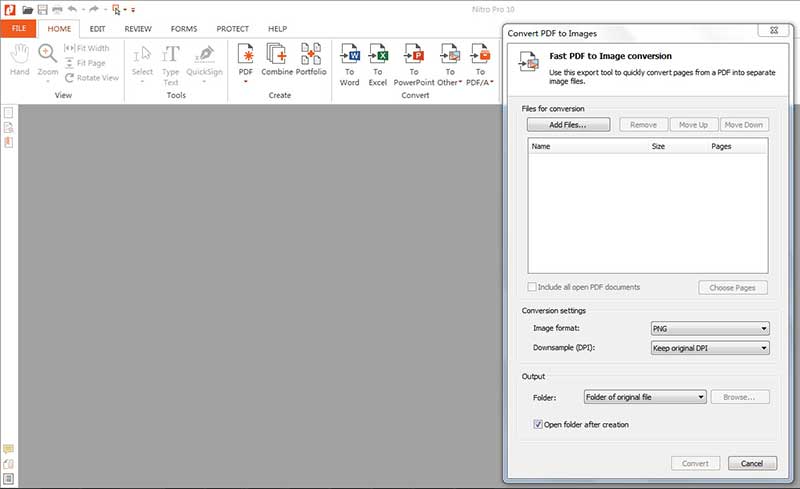The image size is (800, 489).
Task: Uncheck Open folder after creation
Action: tap(538, 424)
